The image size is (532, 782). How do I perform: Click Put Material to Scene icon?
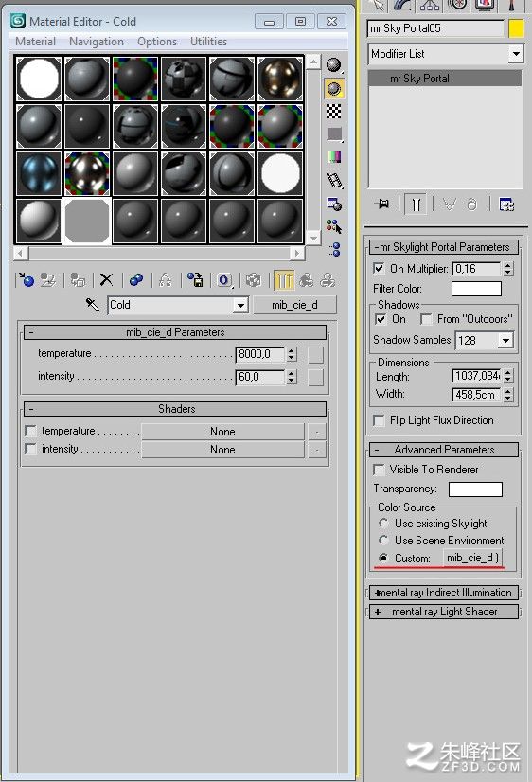click(48, 280)
